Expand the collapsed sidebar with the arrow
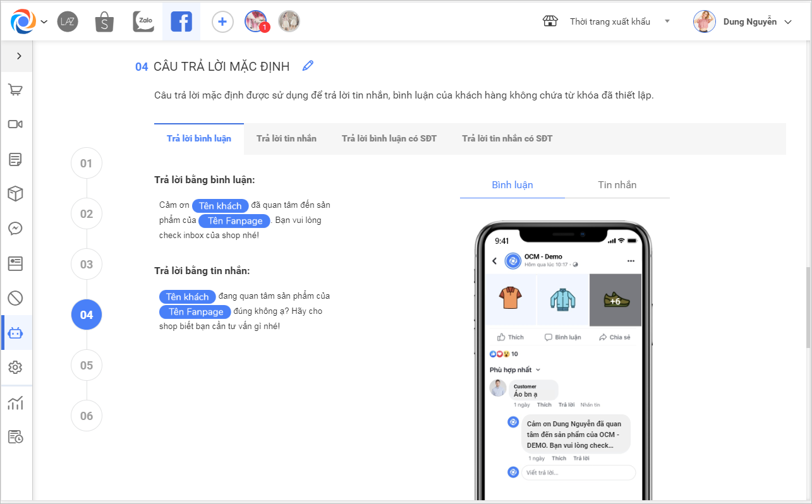The height and width of the screenshot is (504, 812). pyautogui.click(x=19, y=56)
